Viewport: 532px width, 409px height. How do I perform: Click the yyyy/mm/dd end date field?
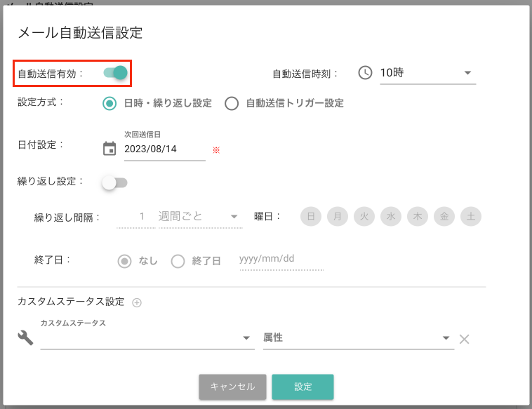tap(281, 260)
